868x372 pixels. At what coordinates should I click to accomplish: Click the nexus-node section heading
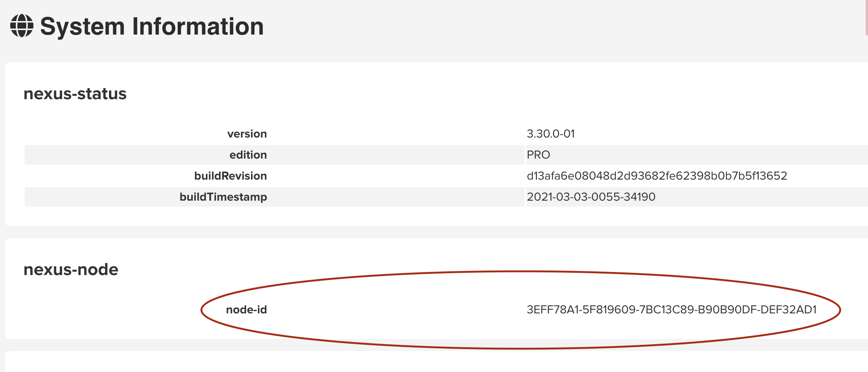(x=71, y=270)
